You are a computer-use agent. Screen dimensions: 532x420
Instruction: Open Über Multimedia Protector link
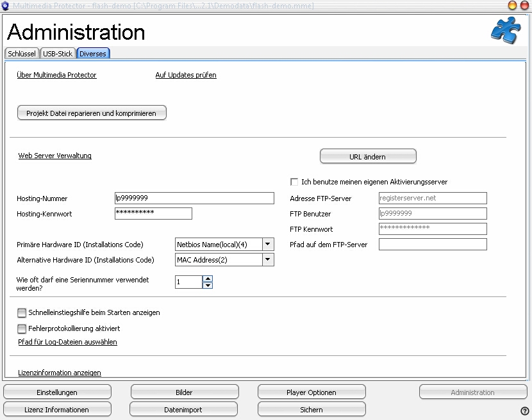point(56,75)
